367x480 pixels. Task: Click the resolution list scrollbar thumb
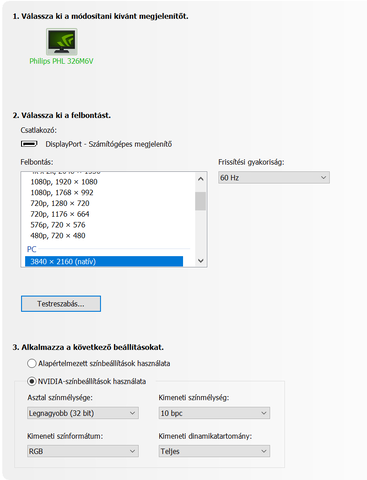[201, 201]
